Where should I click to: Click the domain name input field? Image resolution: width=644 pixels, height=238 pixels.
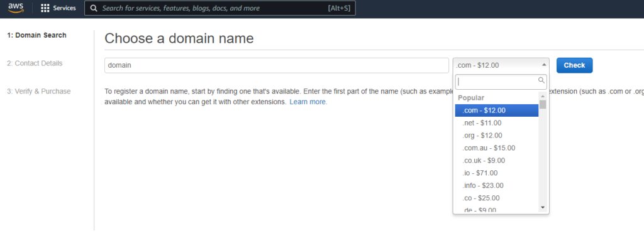(277, 65)
